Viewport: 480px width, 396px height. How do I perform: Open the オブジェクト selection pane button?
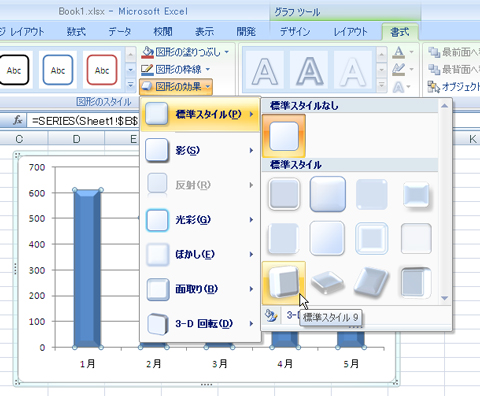point(454,87)
